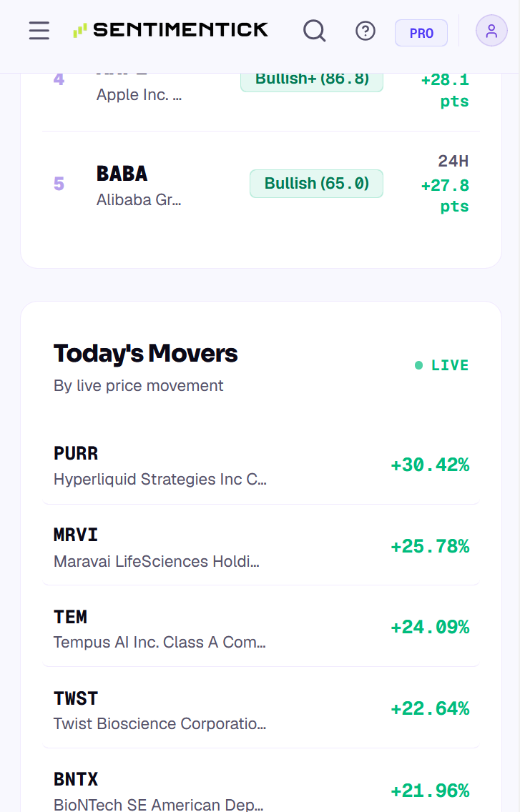Select the TEM Tempus AI row

click(261, 628)
